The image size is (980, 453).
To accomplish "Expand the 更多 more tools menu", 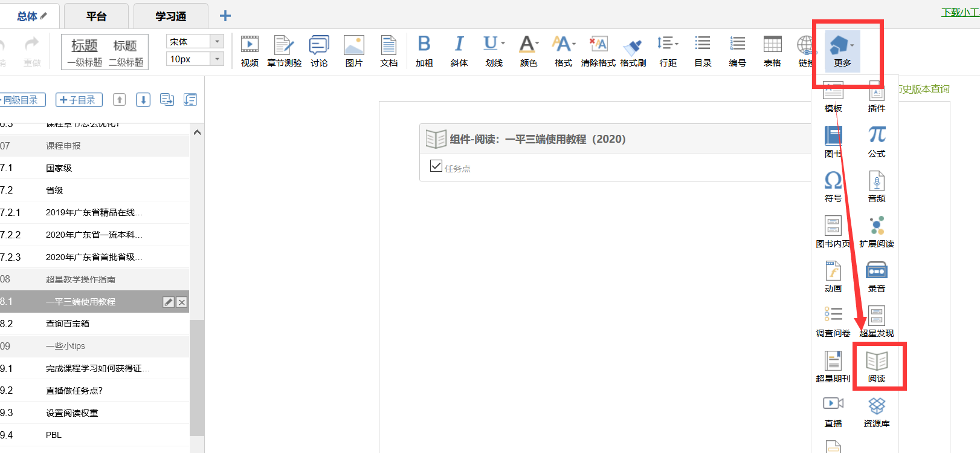I will point(842,50).
